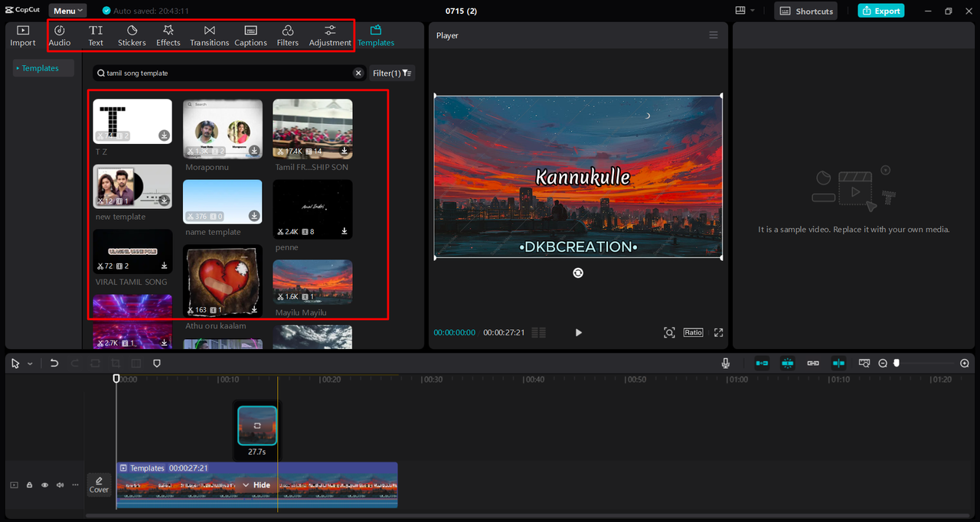This screenshot has height=522, width=980.
Task: Click the 27.7s replace clip thumbnail
Action: point(257,426)
